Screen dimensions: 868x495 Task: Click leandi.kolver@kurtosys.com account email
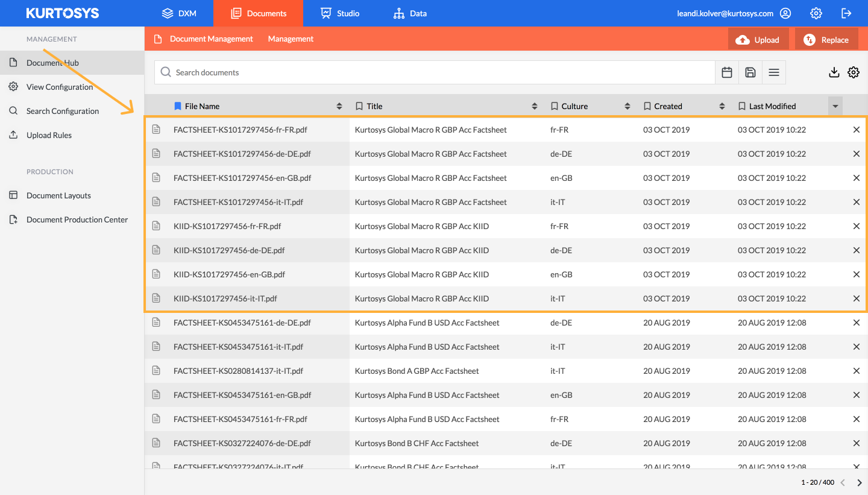725,13
